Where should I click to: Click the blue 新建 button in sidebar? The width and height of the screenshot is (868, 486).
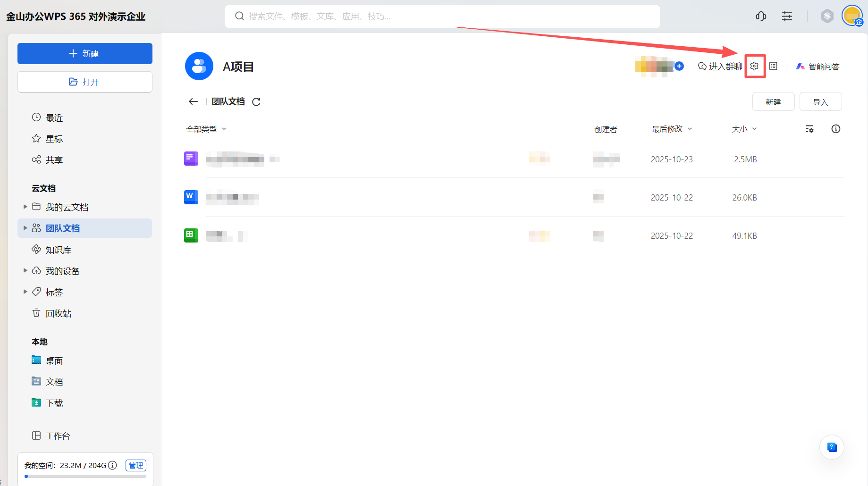[85, 53]
